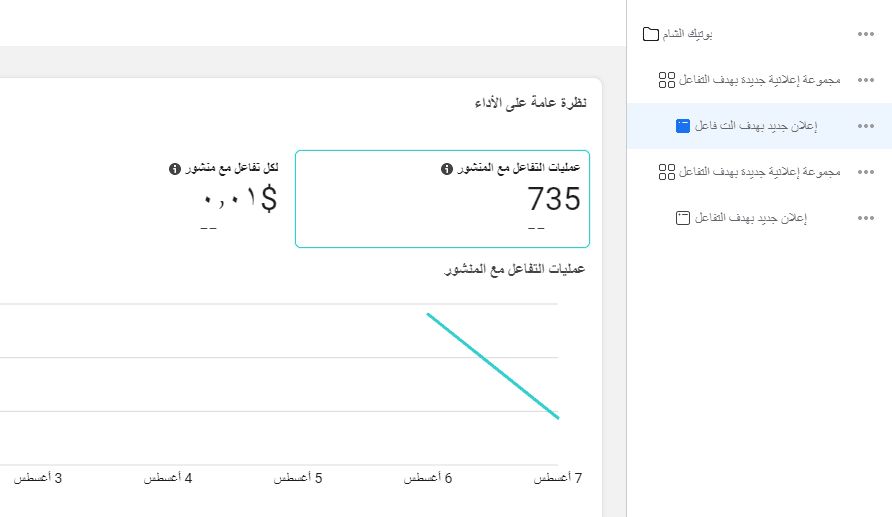Click the 5 أغسطس date on chart axis
Image resolution: width=892 pixels, height=517 pixels.
click(x=298, y=478)
